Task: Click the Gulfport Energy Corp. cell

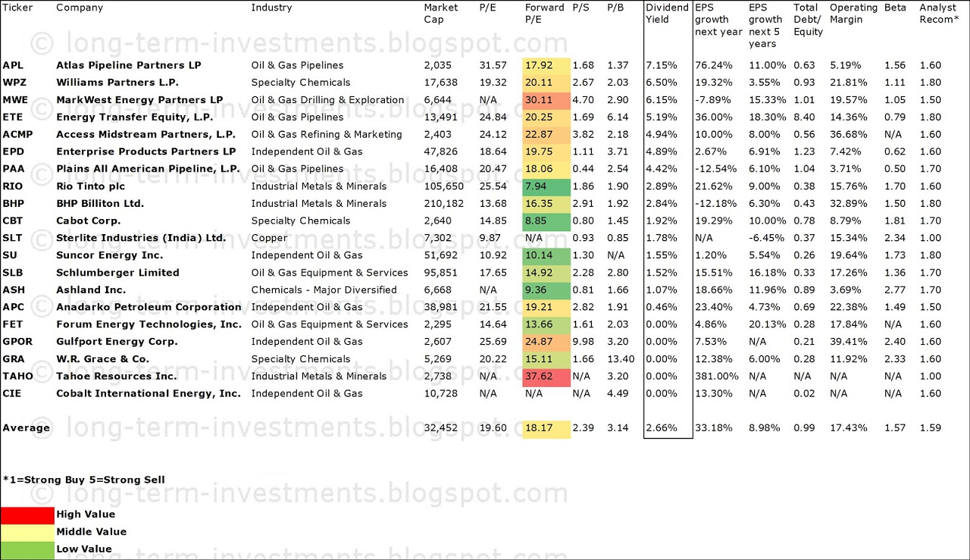Action: [x=117, y=342]
